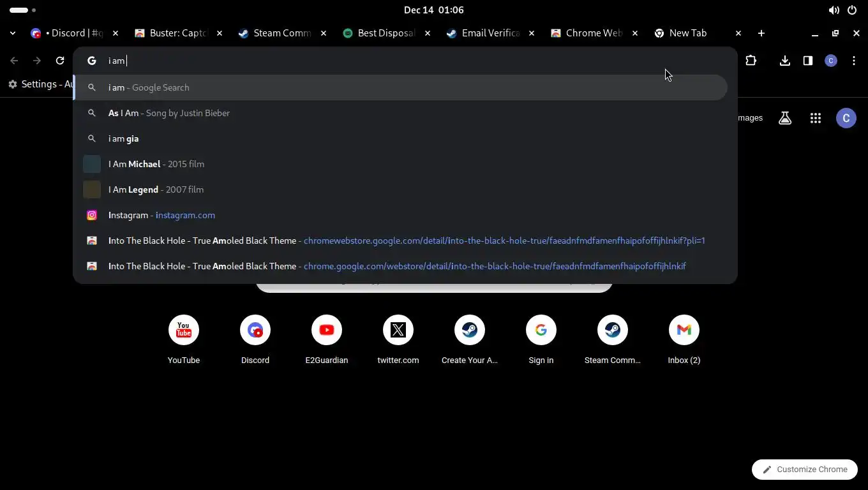Click the I Am Legend film thumbnail

tap(92, 189)
